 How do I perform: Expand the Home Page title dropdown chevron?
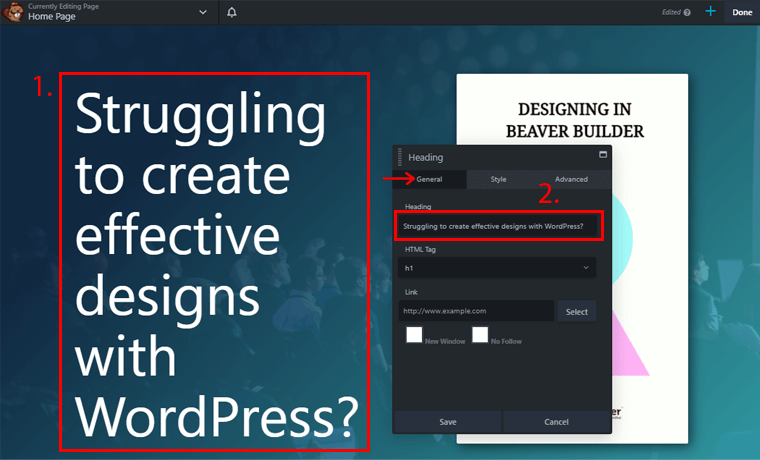[203, 13]
